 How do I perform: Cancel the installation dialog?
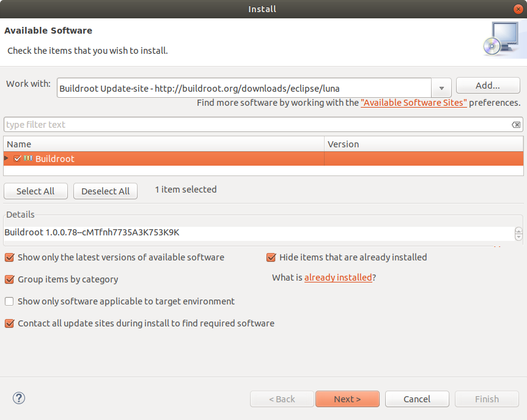417,399
